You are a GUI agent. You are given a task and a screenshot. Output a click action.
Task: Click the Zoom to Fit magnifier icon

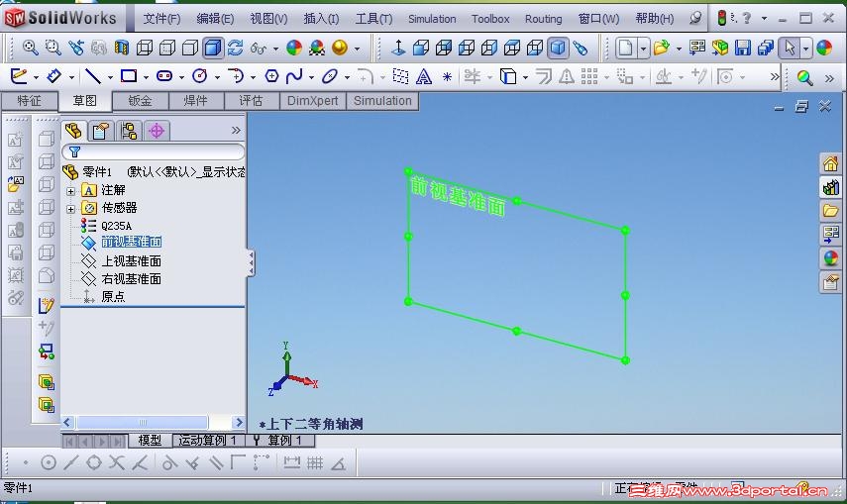pos(31,49)
